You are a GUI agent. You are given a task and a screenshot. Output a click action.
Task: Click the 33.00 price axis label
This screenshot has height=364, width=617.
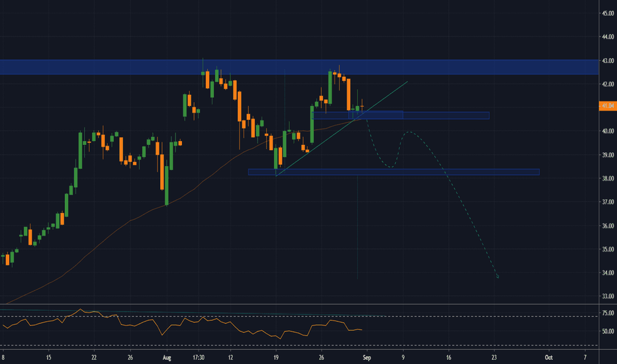[608, 296]
